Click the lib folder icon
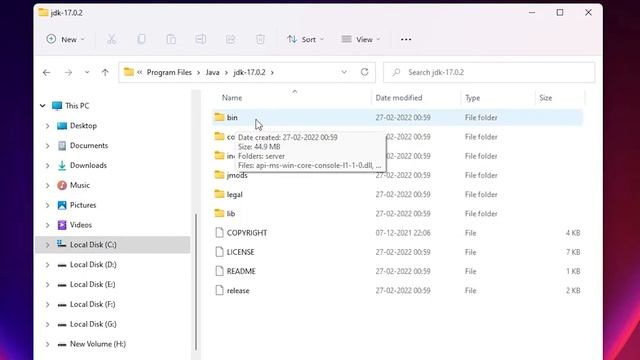Screen dimensions: 640x360 point(219,213)
